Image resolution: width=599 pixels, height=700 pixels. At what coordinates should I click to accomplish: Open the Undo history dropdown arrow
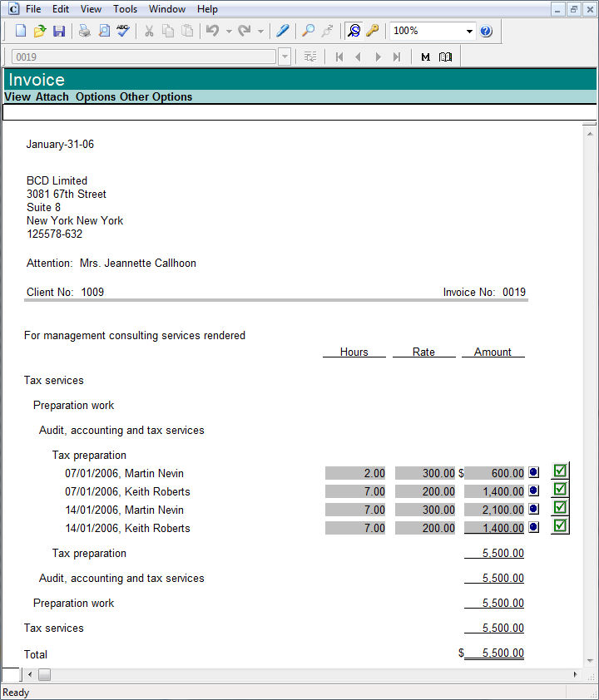(x=229, y=31)
